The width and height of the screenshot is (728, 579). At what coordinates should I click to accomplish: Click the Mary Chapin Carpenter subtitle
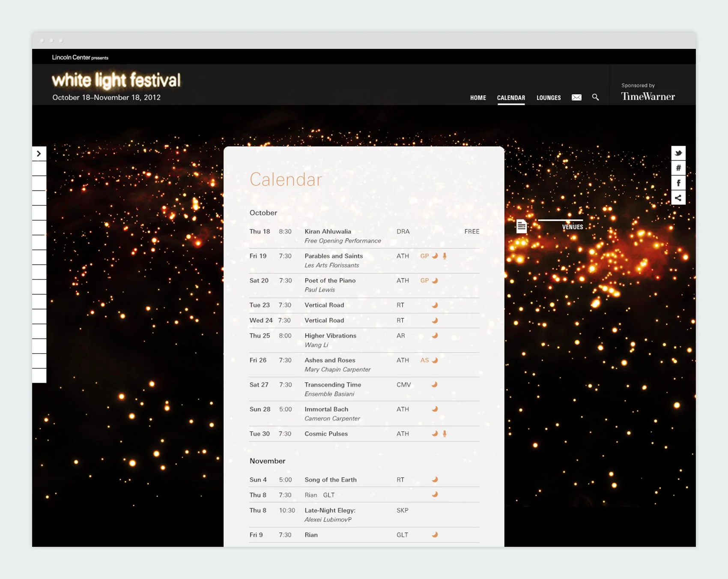pos(337,369)
